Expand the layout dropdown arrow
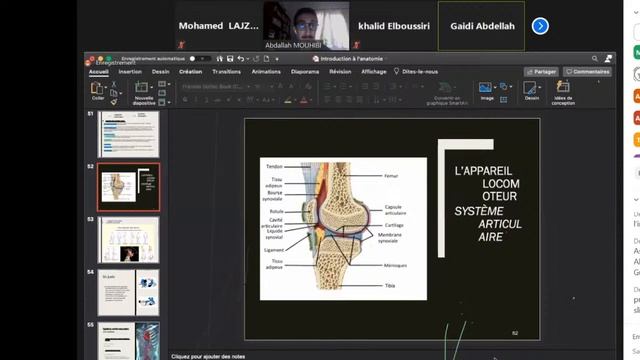 (169, 84)
